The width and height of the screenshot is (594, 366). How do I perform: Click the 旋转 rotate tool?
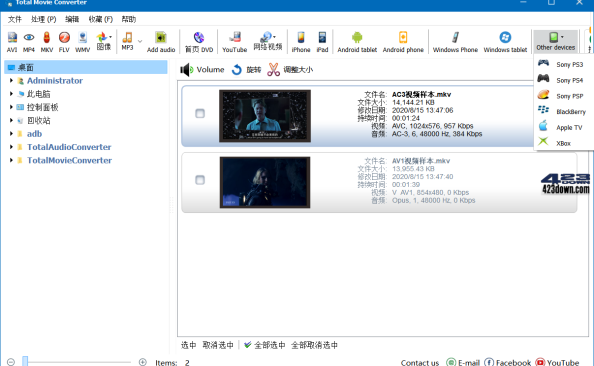click(246, 70)
